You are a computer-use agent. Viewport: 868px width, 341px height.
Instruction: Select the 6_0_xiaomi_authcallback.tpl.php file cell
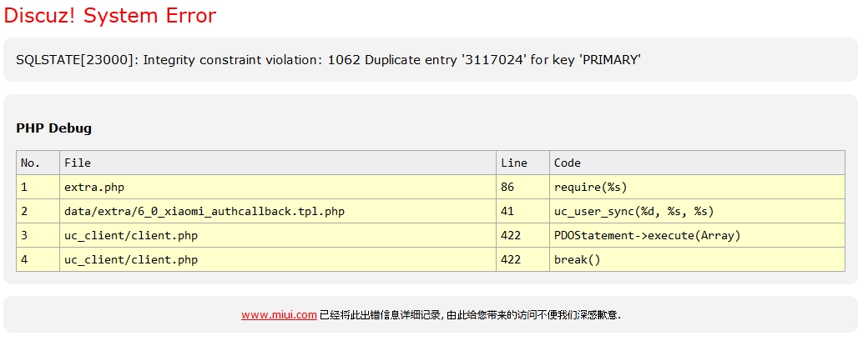(204, 211)
